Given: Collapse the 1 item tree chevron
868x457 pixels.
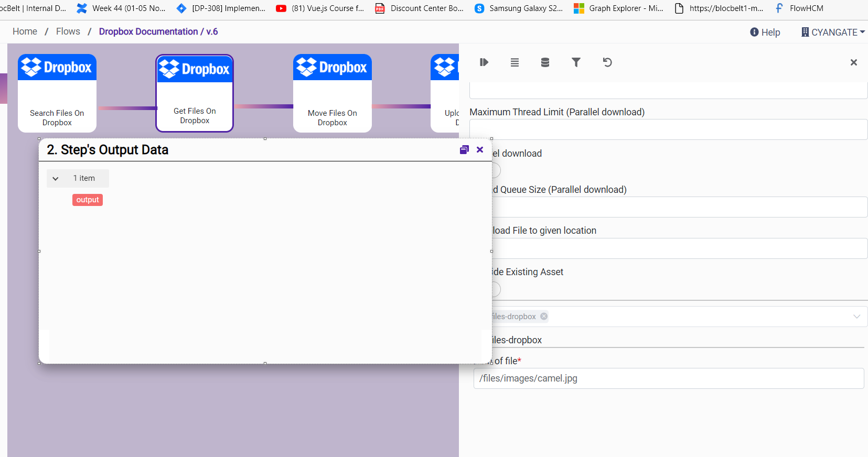Looking at the screenshot, I should tap(56, 179).
